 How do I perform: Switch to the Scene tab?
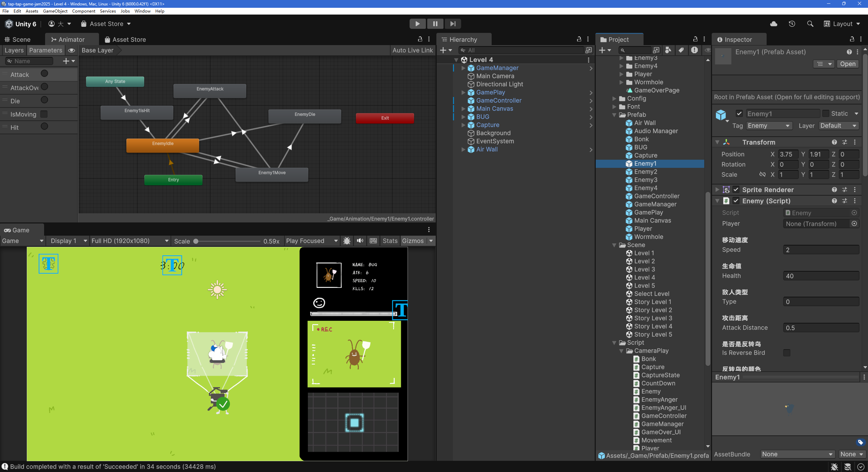point(18,40)
